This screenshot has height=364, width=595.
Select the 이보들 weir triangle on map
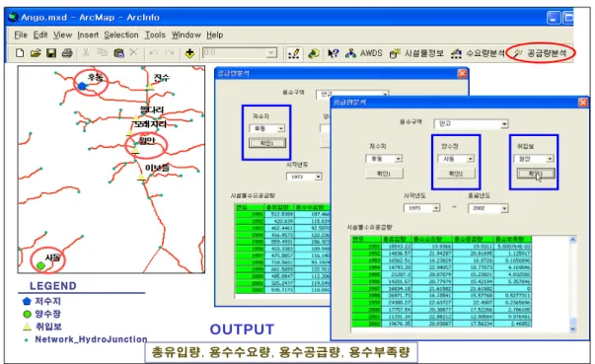[x=141, y=177]
